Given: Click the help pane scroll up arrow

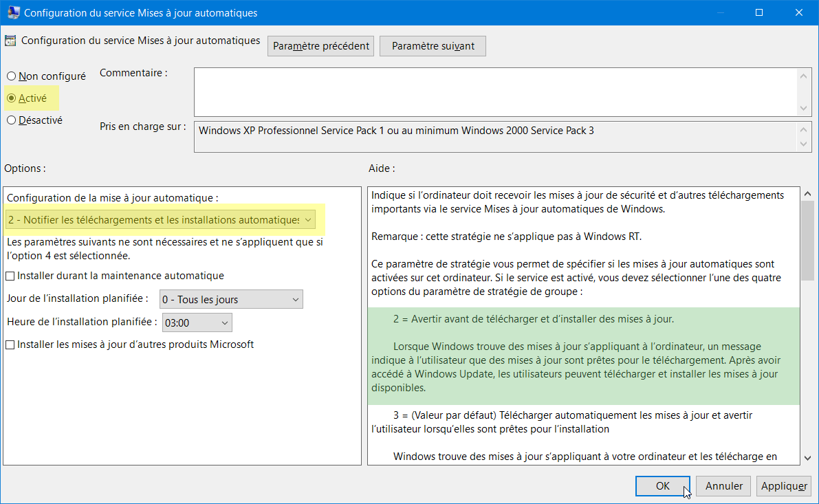Looking at the screenshot, I should pyautogui.click(x=807, y=195).
